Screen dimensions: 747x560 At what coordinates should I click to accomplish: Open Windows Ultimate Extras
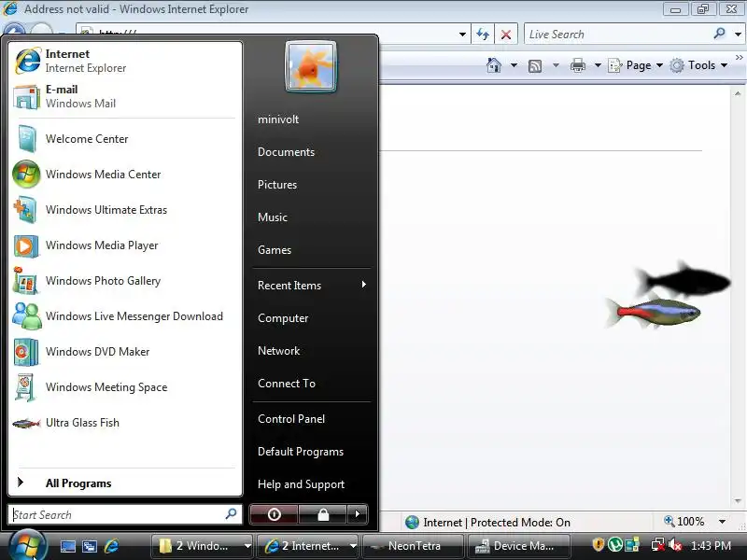[125, 209]
